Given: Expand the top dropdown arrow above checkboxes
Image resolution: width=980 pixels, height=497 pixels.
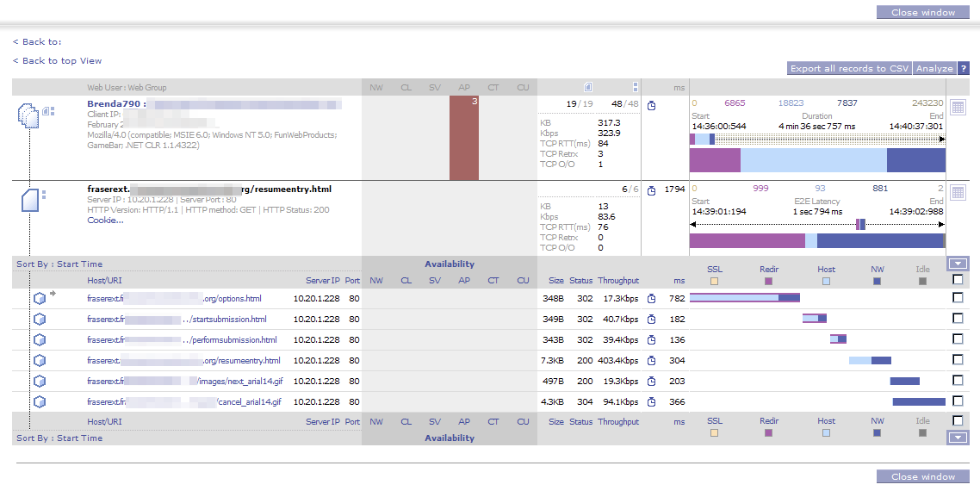Looking at the screenshot, I should (958, 264).
